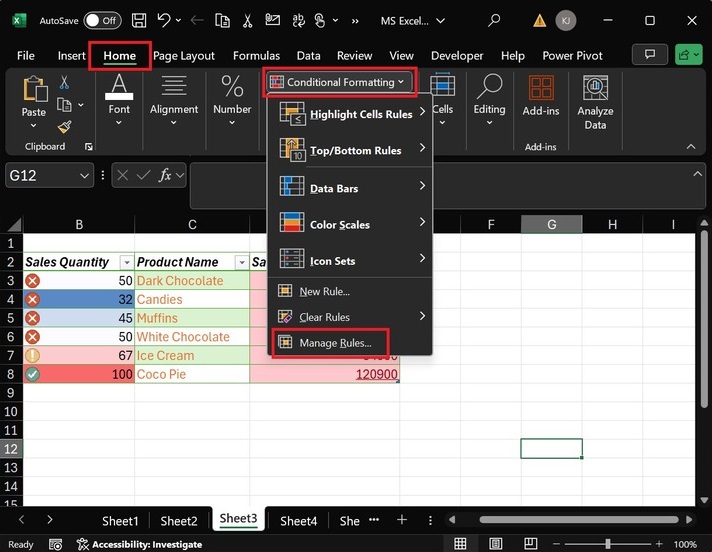The image size is (712, 552).
Task: Toggle the AutoSave switch
Action: 102,20
